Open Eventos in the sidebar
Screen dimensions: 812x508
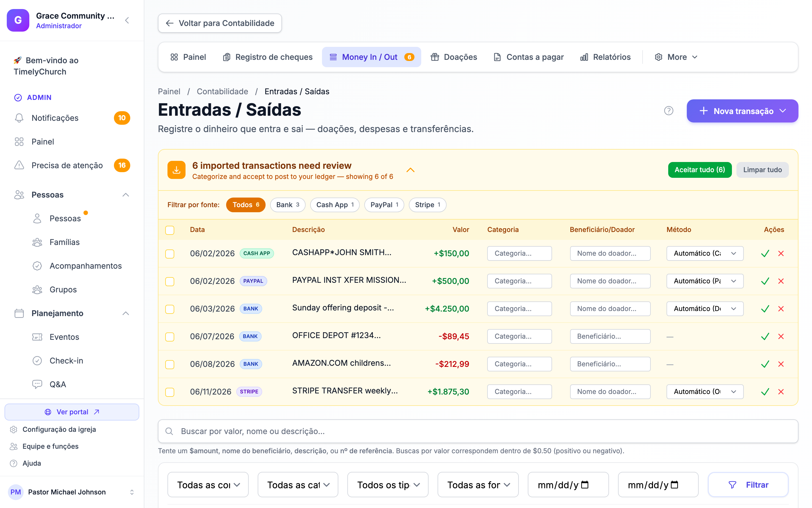pos(64,337)
